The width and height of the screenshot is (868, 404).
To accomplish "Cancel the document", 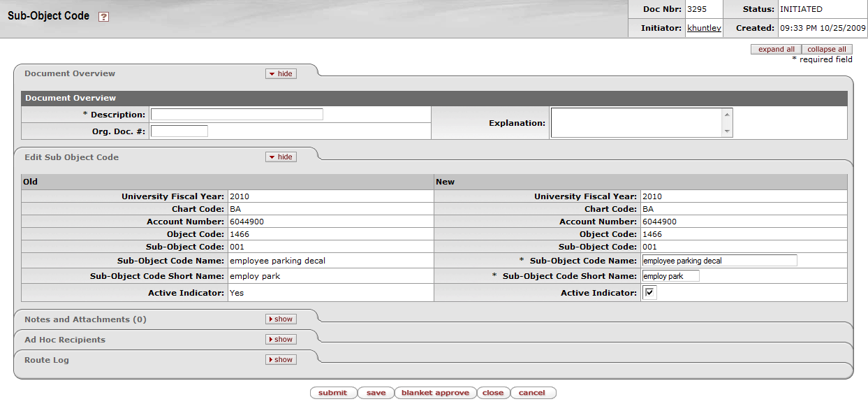I will pyautogui.click(x=532, y=393).
